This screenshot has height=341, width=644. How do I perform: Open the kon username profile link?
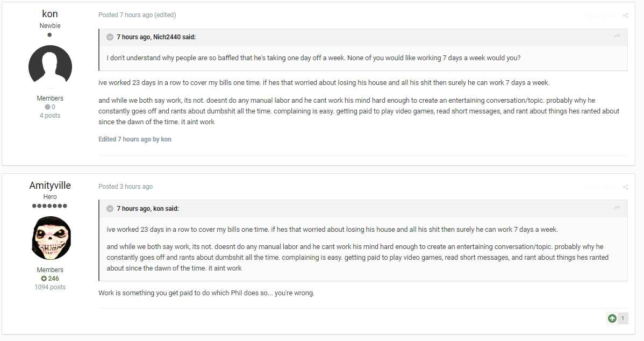pos(49,14)
